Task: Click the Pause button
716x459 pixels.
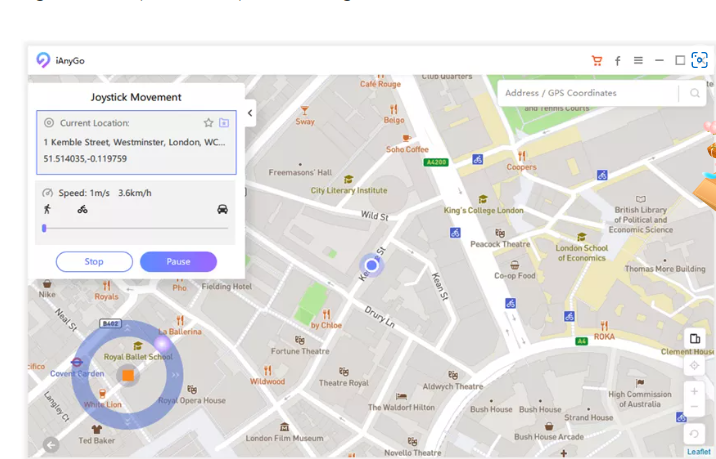Action: [x=178, y=262]
